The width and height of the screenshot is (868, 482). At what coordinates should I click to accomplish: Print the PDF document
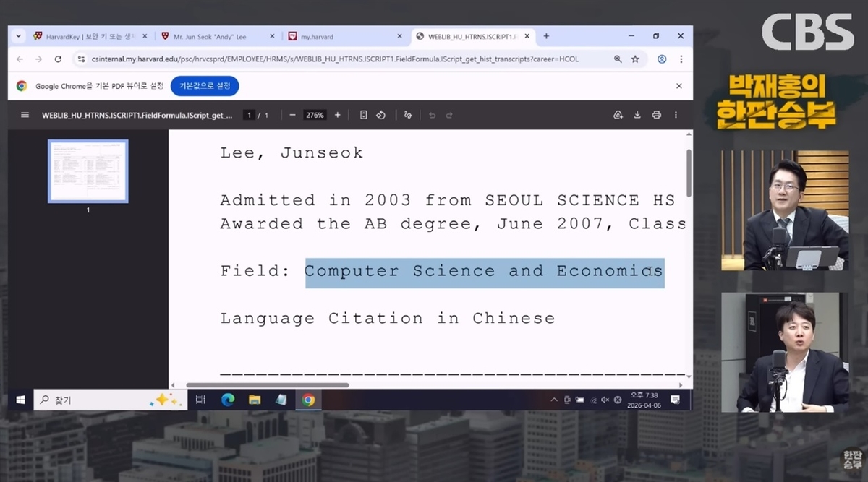(x=657, y=115)
